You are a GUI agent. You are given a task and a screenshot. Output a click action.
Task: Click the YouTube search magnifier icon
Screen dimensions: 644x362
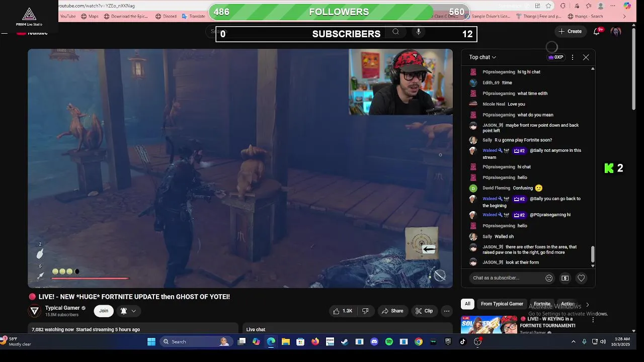(395, 32)
